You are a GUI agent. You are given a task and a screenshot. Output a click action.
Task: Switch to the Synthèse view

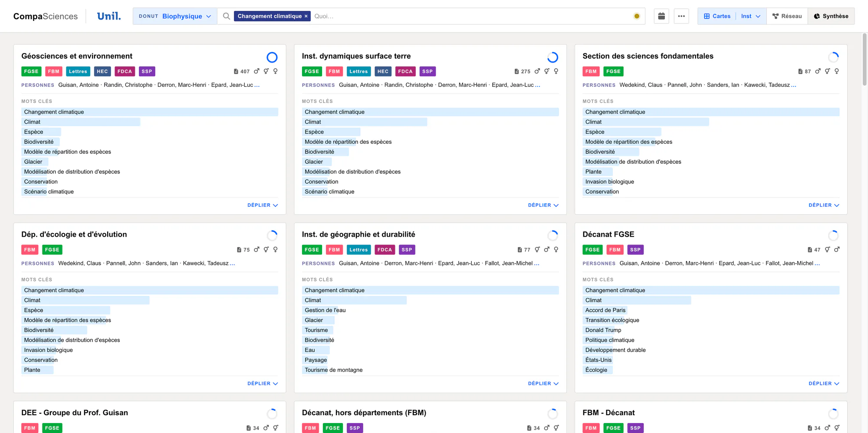(831, 16)
